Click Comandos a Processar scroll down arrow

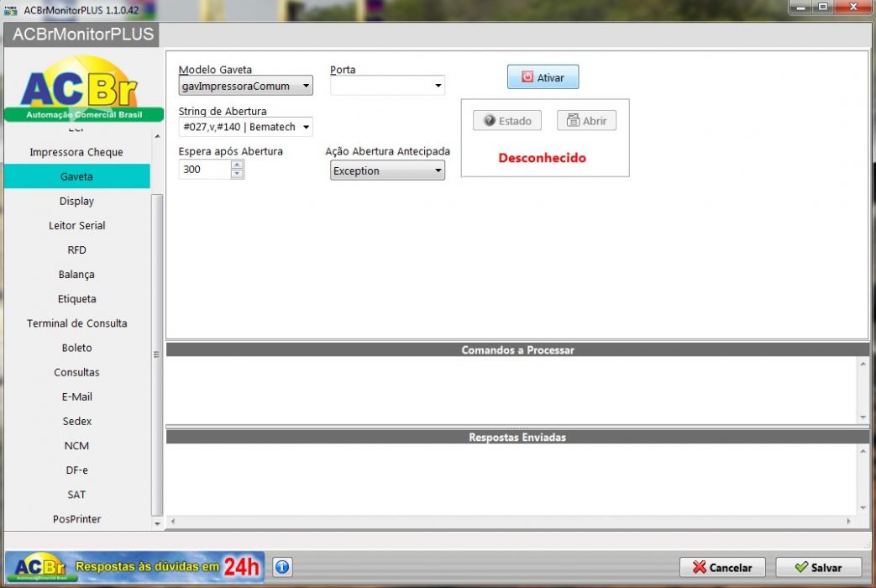tap(863, 417)
